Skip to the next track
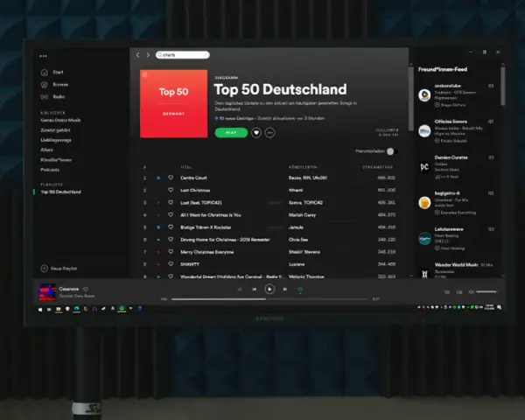Viewport: 525px width, 420px height. click(285, 289)
